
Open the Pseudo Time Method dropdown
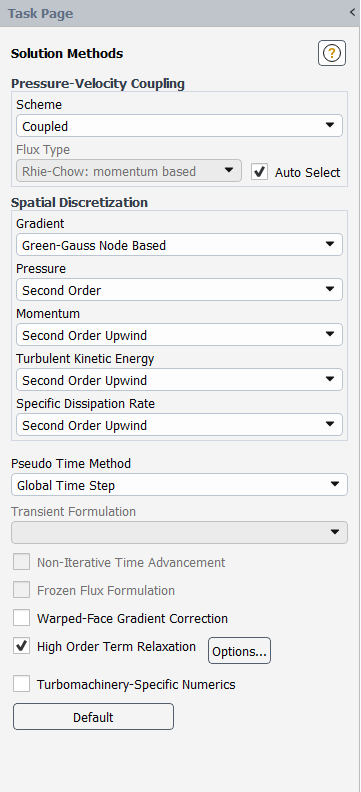(x=179, y=485)
